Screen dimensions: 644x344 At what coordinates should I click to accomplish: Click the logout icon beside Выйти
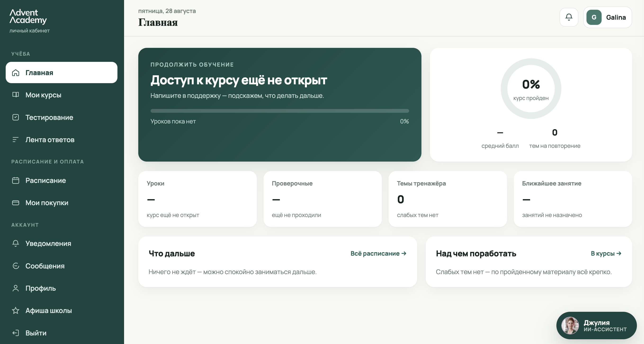(x=15, y=333)
